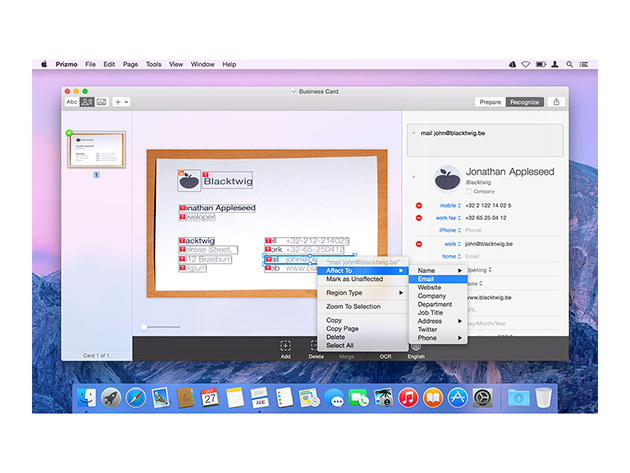Screen dimensions: 630x473
Task: Remove the mobile phone entry
Action: pyautogui.click(x=419, y=205)
